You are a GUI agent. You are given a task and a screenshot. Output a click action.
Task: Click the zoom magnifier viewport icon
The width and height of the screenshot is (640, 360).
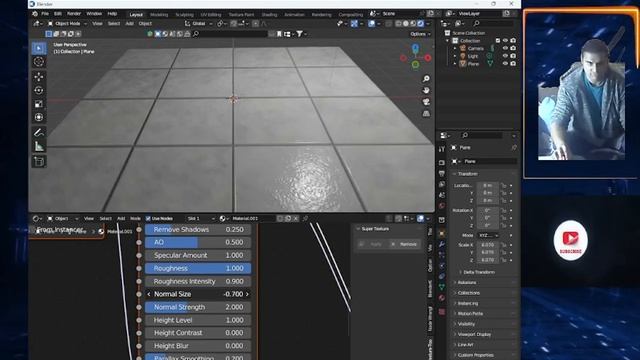click(x=426, y=79)
